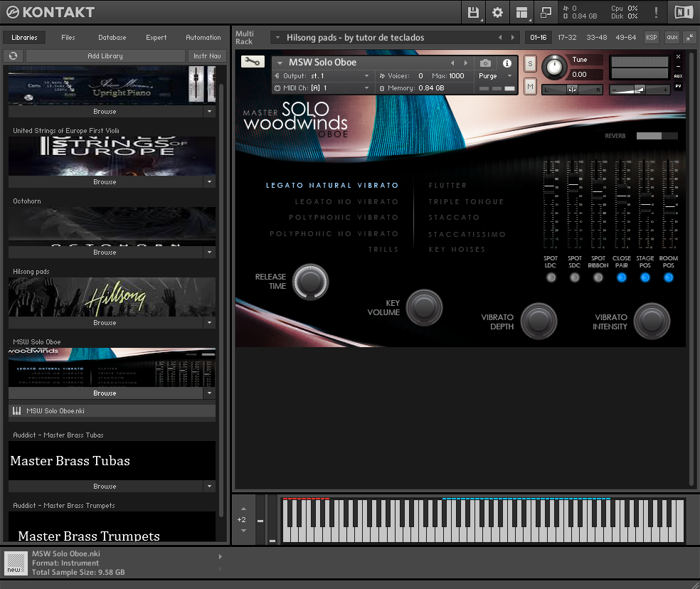Open Kontakt options gear

point(497,12)
